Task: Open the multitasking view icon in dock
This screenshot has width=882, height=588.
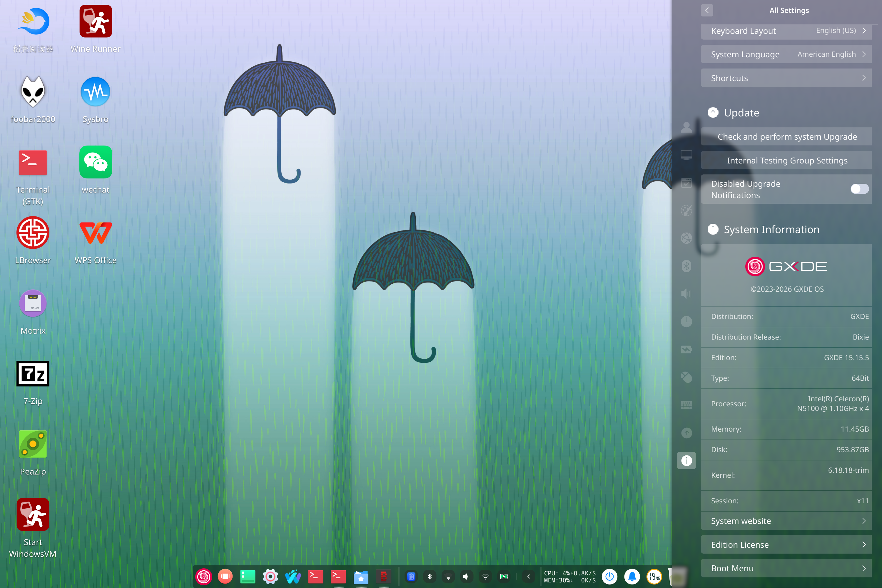Action: point(225,576)
